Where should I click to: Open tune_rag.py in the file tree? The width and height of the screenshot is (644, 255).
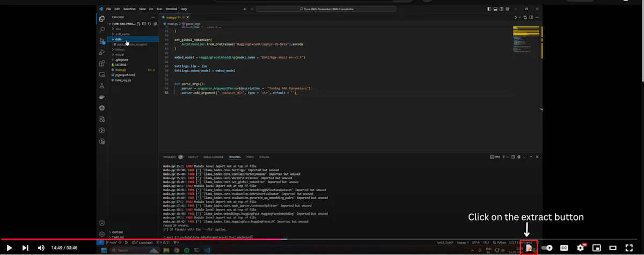tap(133, 80)
